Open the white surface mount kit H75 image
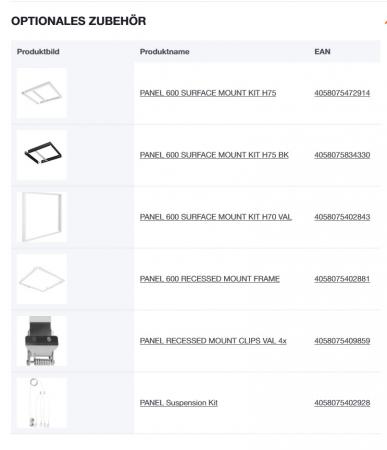This screenshot has height=450, width=387. pyautogui.click(x=41, y=93)
